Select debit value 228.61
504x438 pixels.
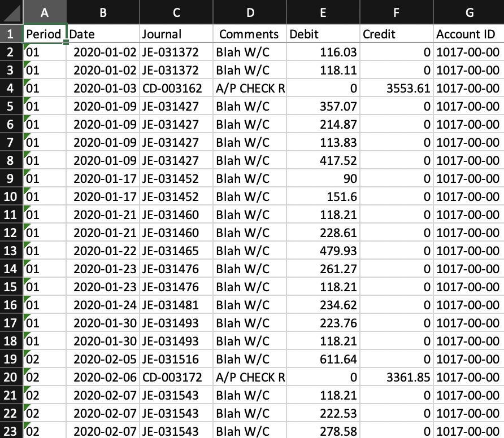point(323,232)
